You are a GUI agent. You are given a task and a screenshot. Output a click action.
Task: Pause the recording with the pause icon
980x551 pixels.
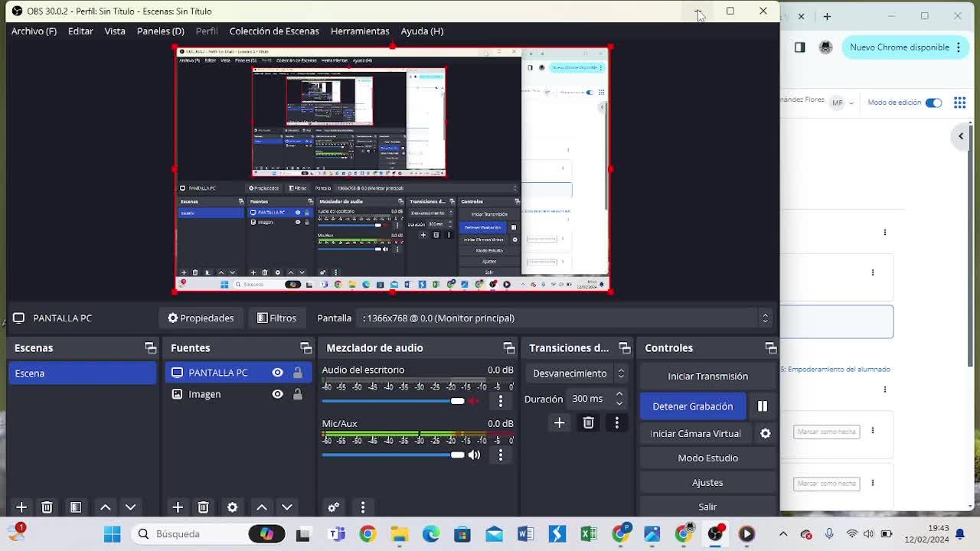click(x=762, y=406)
